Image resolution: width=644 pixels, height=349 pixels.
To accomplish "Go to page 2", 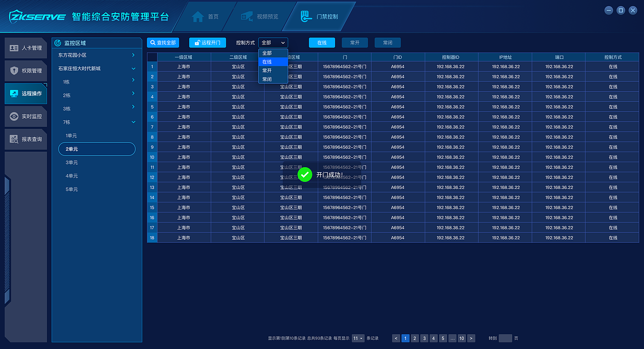I will pyautogui.click(x=415, y=338).
